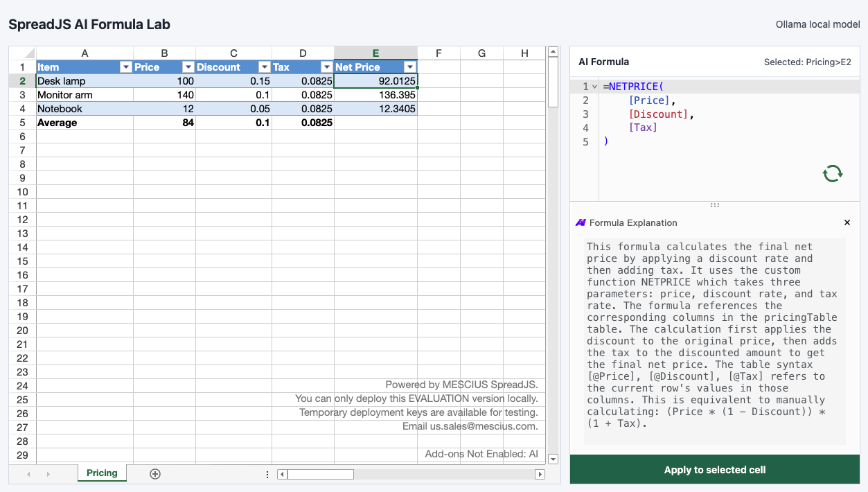Select row 2 header

[23, 81]
